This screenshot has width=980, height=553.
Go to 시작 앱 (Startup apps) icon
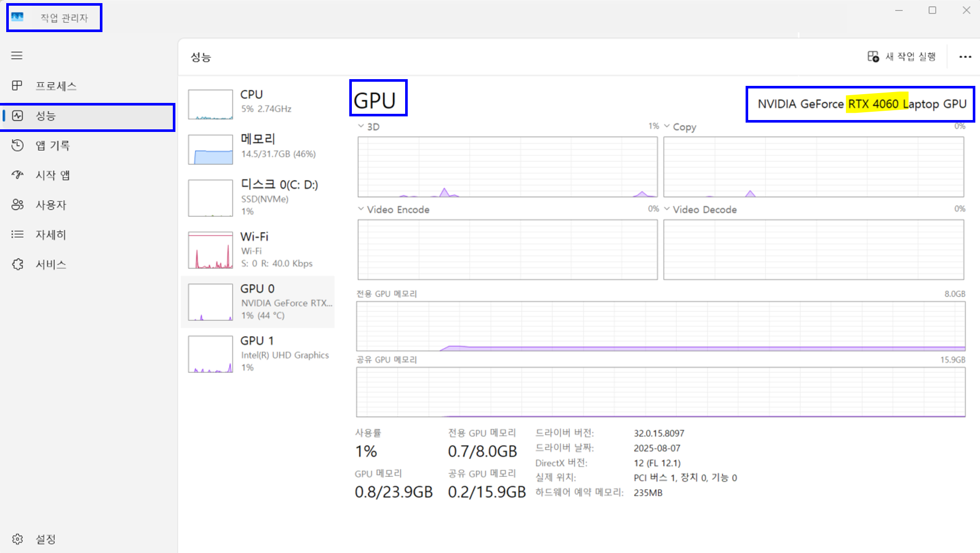click(18, 175)
